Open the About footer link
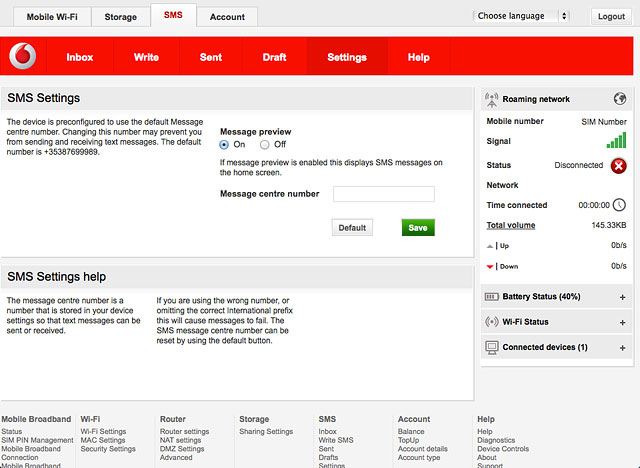The image size is (640, 468). pos(487,457)
